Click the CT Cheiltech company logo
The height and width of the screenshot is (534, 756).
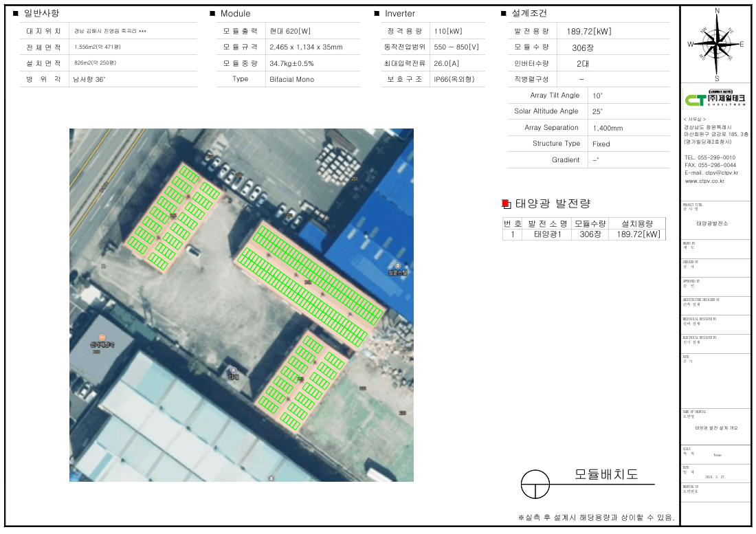click(x=716, y=100)
